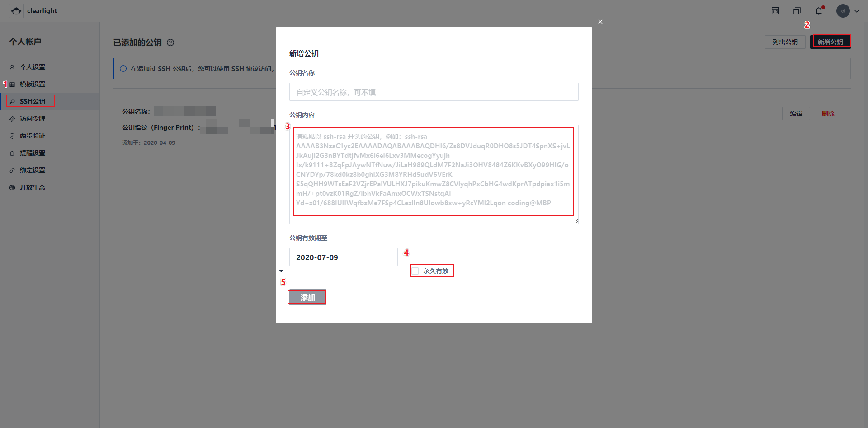Close the 新增公钥 dialog with X
This screenshot has width=868, height=428.
(x=600, y=22)
